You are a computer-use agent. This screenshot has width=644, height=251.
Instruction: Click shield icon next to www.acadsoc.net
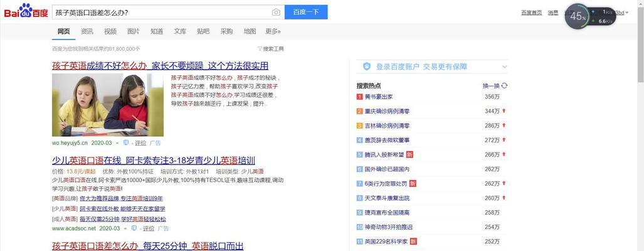[x=134, y=228]
